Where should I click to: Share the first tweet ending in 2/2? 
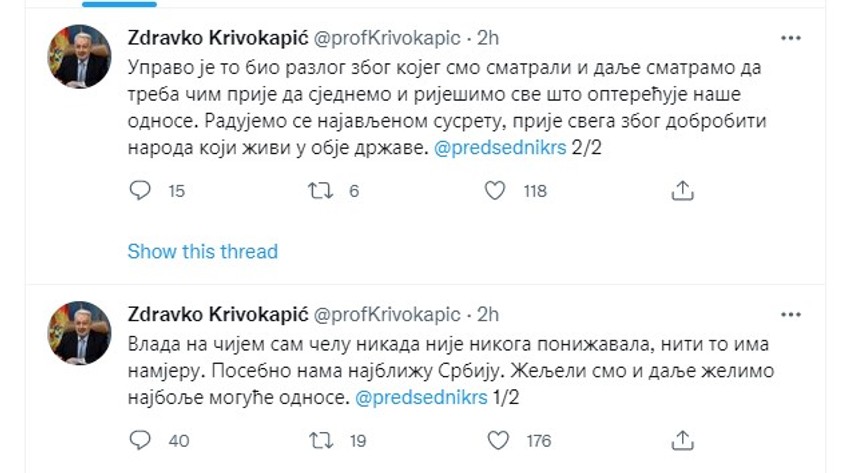[x=681, y=191]
